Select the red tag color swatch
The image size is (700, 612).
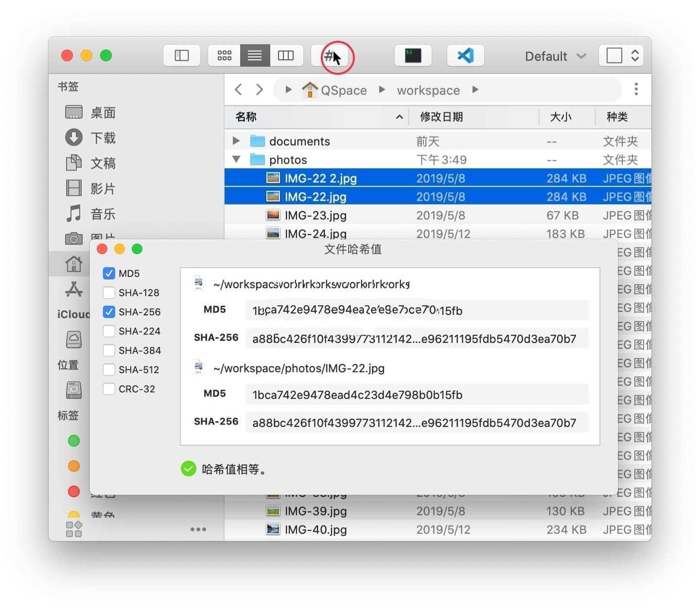click(73, 492)
